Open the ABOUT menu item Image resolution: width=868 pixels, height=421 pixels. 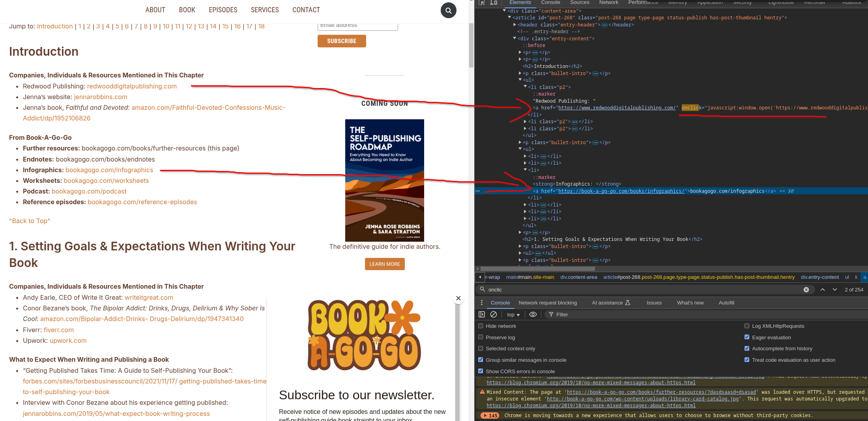[x=155, y=10]
